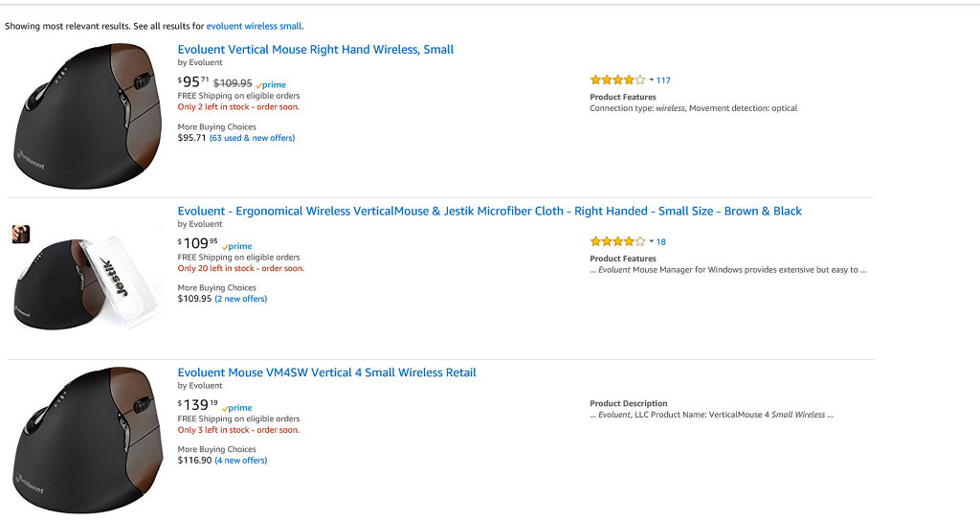This screenshot has height=520, width=980.
Task: Click the small square icon left of the Jestik product
Action: (x=21, y=234)
